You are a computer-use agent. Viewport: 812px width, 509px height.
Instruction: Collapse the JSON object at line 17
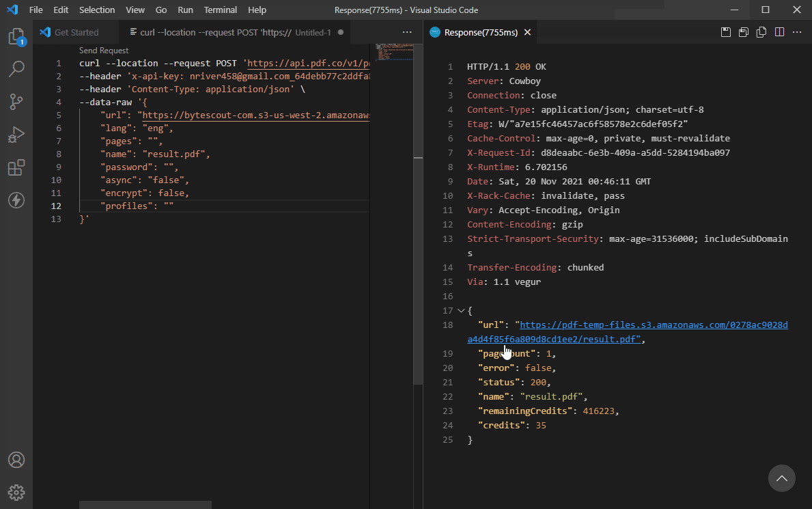(460, 310)
